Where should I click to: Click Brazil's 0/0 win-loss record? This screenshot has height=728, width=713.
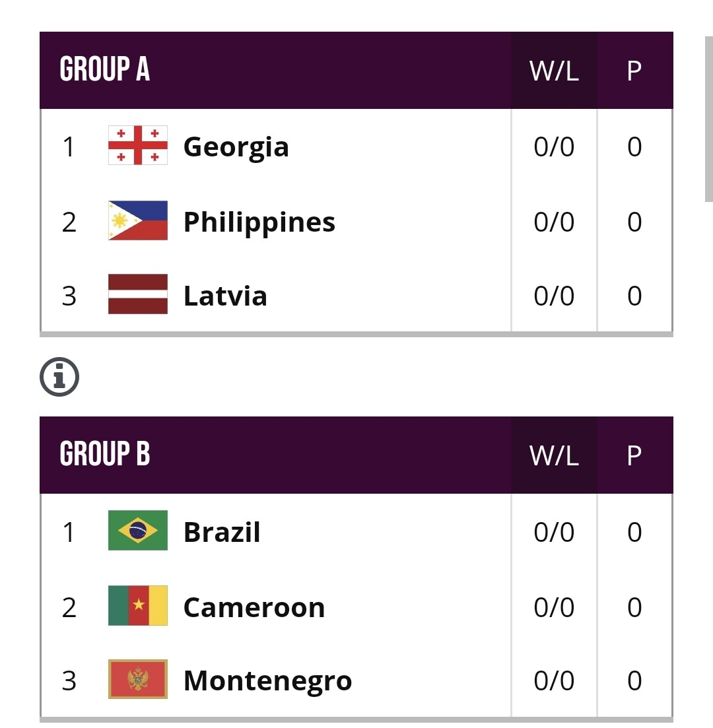click(554, 532)
